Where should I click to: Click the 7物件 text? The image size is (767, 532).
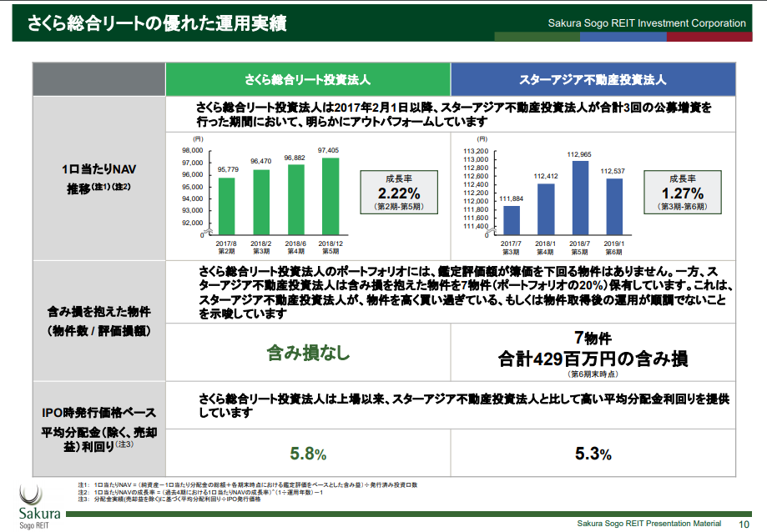tap(593, 338)
